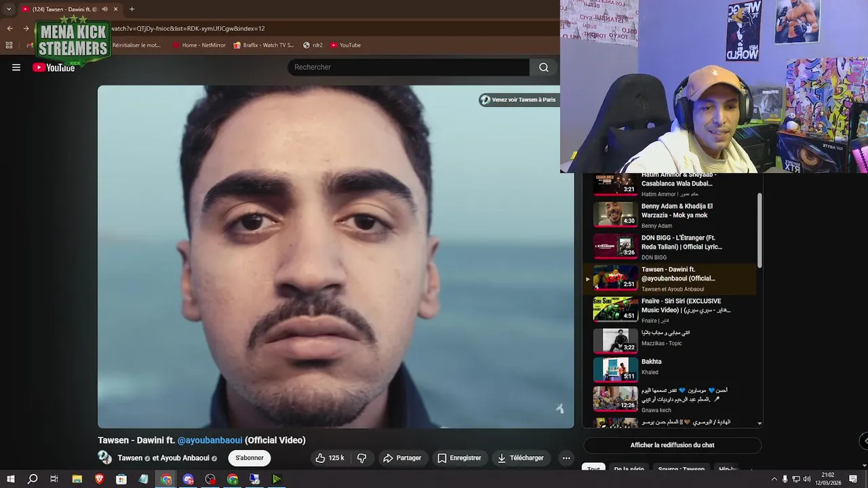Screen dimensions: 868x488
Task: Open the browser apps grid shortcut
Action: tap(9, 45)
